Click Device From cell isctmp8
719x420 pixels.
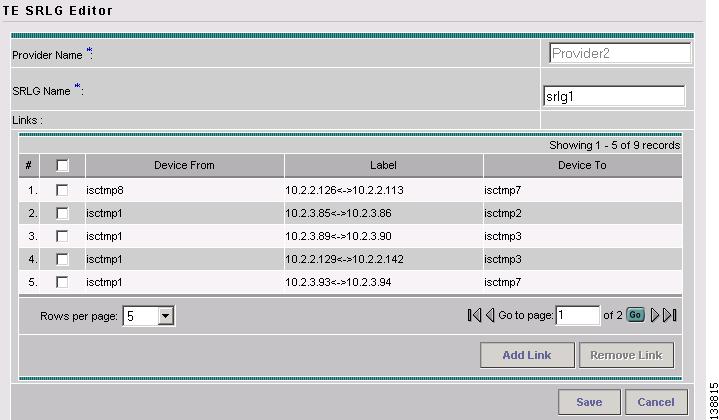click(105, 190)
